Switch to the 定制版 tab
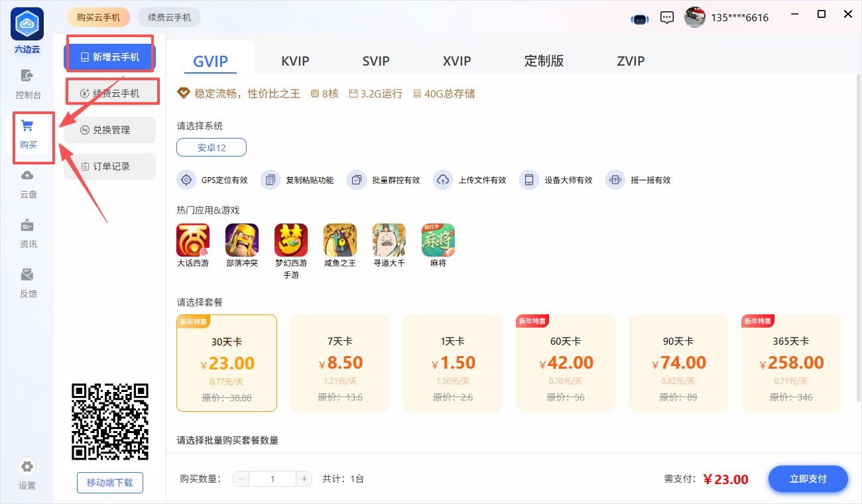Viewport: 862px width, 504px height. point(544,61)
